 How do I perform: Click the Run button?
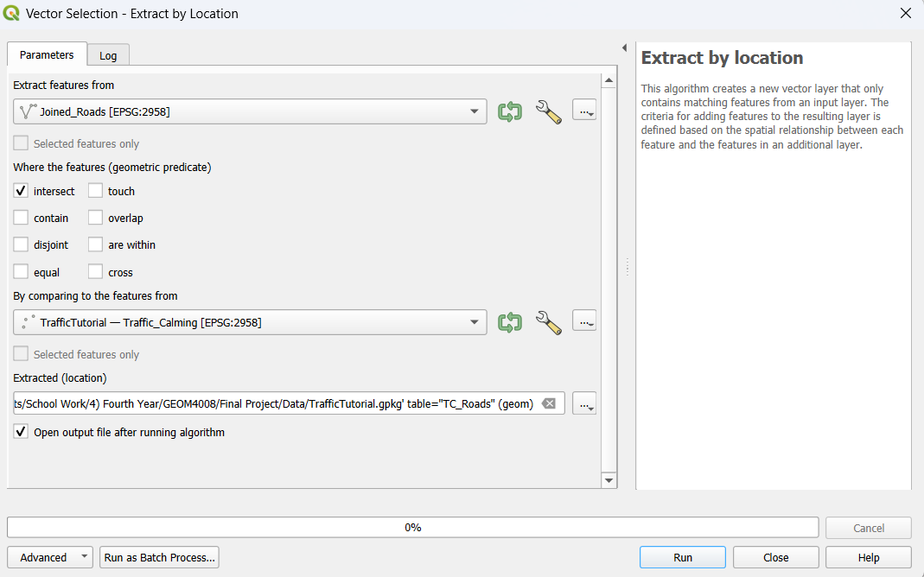click(x=682, y=557)
